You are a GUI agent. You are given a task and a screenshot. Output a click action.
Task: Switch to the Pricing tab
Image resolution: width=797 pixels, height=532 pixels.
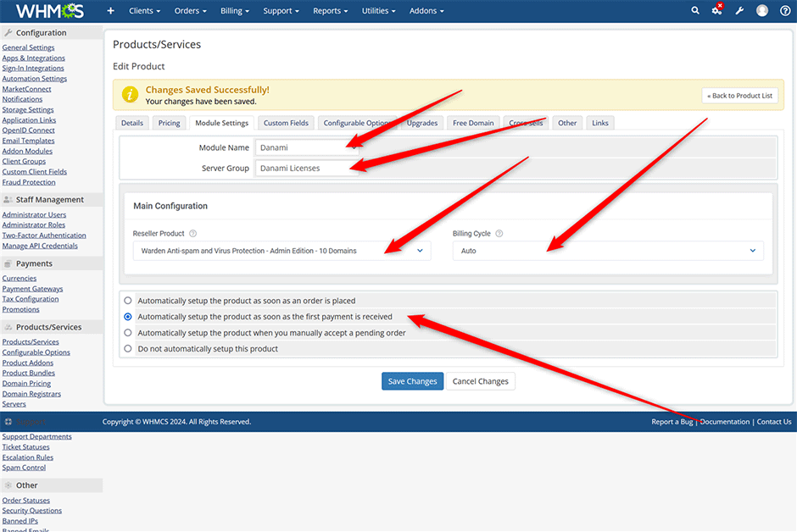pyautogui.click(x=169, y=123)
